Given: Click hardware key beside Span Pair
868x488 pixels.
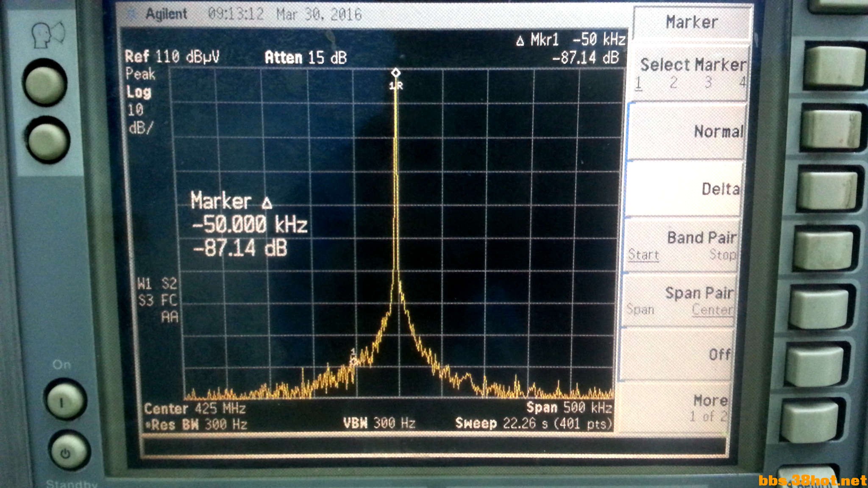Looking at the screenshot, I should click(x=820, y=308).
